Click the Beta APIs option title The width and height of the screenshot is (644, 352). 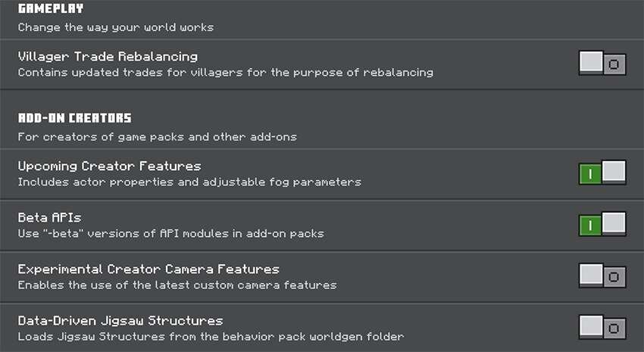coord(50,218)
